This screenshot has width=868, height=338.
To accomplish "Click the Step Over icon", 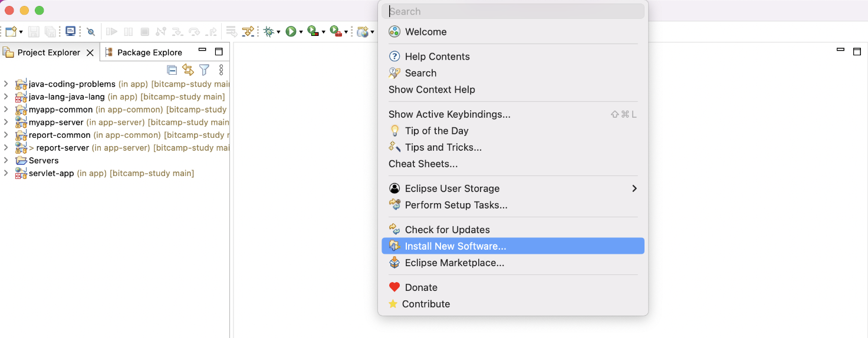I will [x=194, y=32].
